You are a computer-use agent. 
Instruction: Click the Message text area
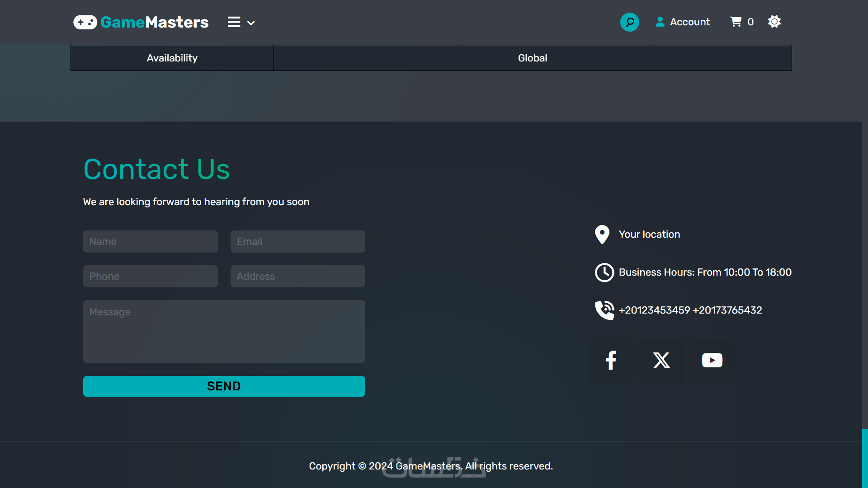224,332
